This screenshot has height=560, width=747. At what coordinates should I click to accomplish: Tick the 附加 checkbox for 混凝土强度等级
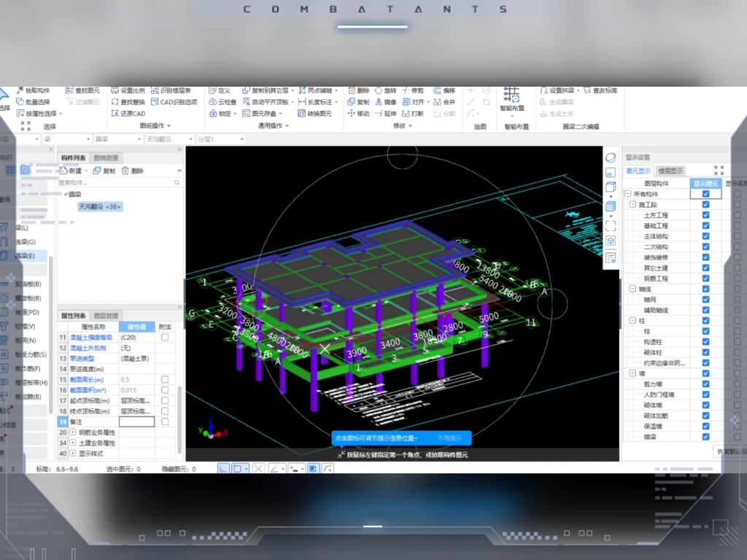[x=165, y=337]
